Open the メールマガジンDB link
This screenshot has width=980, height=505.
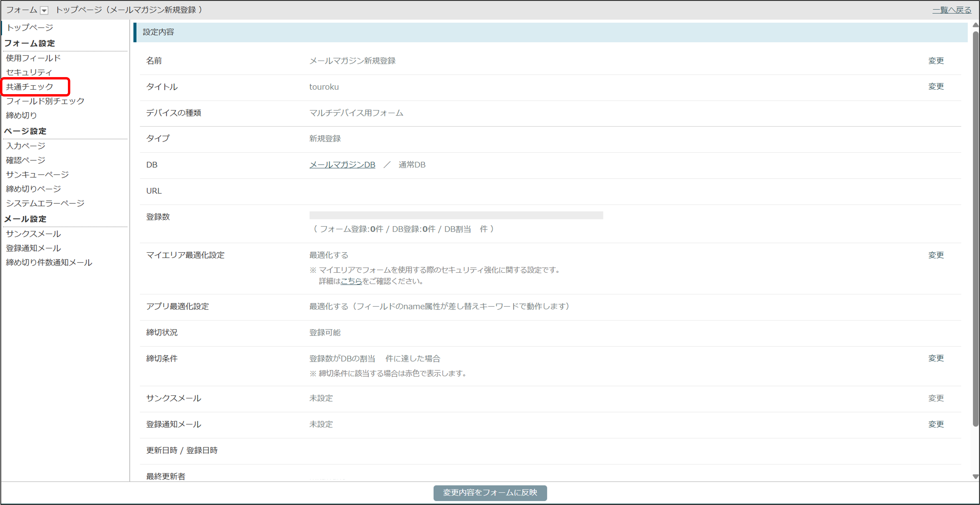[x=342, y=165]
